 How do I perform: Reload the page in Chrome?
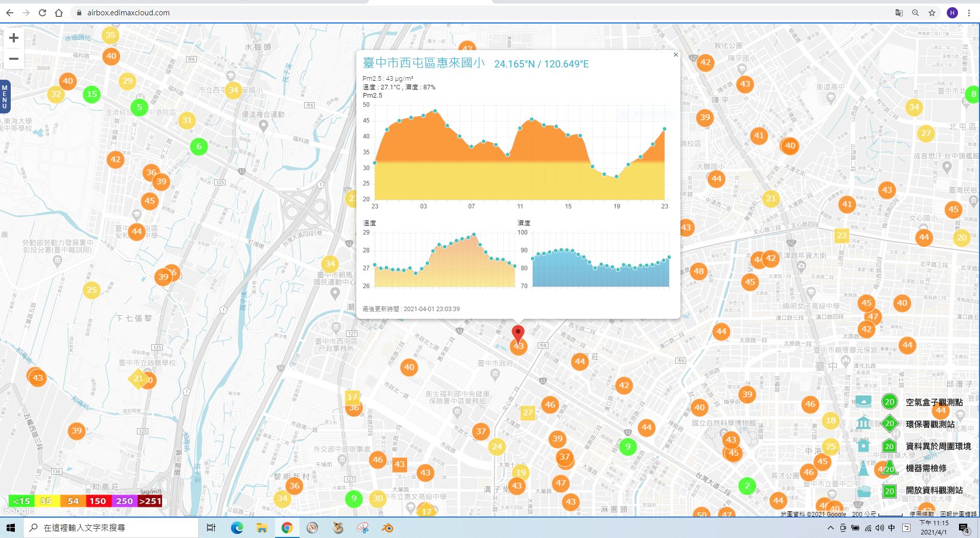coord(42,13)
